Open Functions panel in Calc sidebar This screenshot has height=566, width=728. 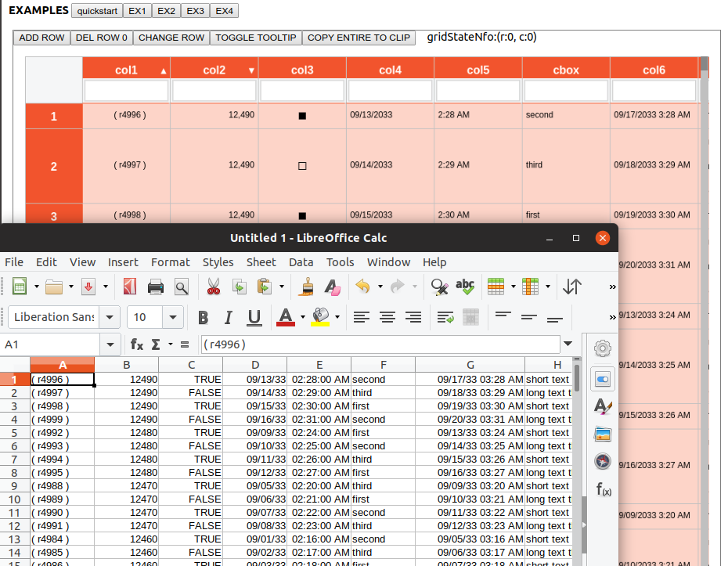pyautogui.click(x=603, y=489)
